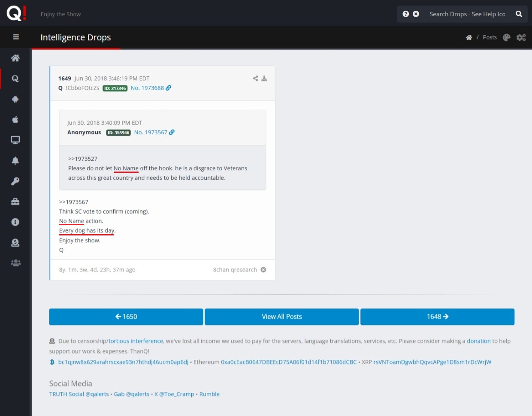Open the Apple app sidebar icon
This screenshot has height=416, width=532.
15,120
